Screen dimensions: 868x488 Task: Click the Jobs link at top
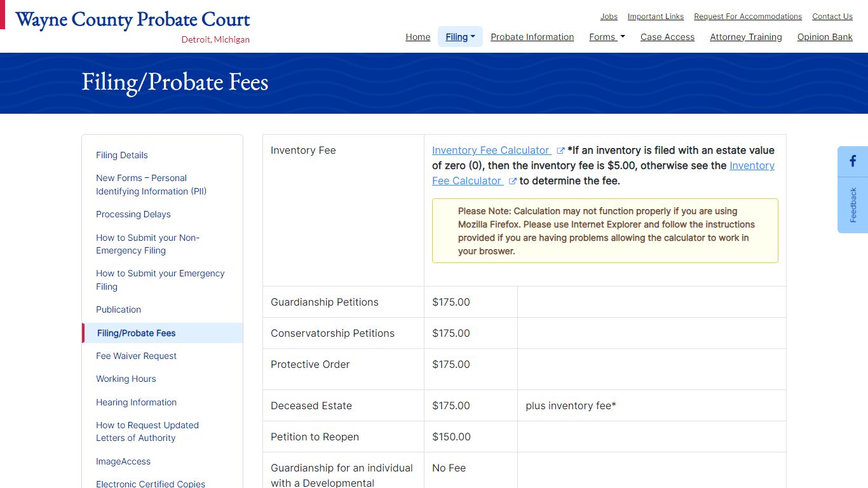coord(609,17)
